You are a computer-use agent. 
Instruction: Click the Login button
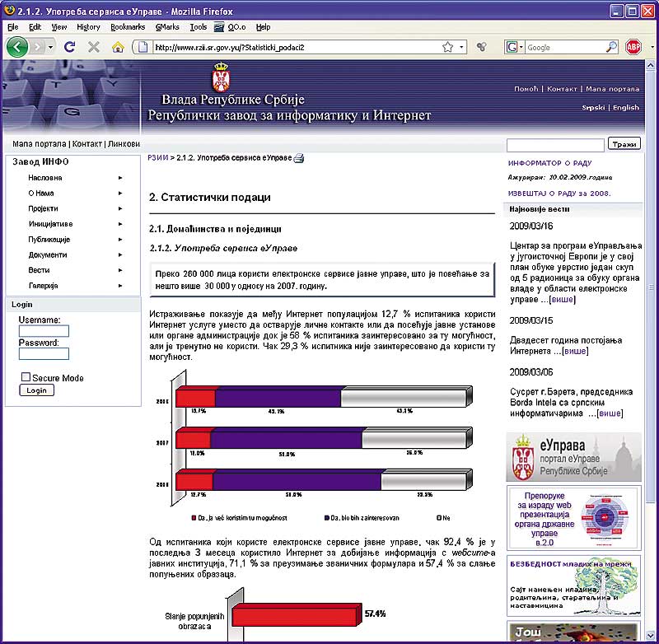tap(36, 390)
